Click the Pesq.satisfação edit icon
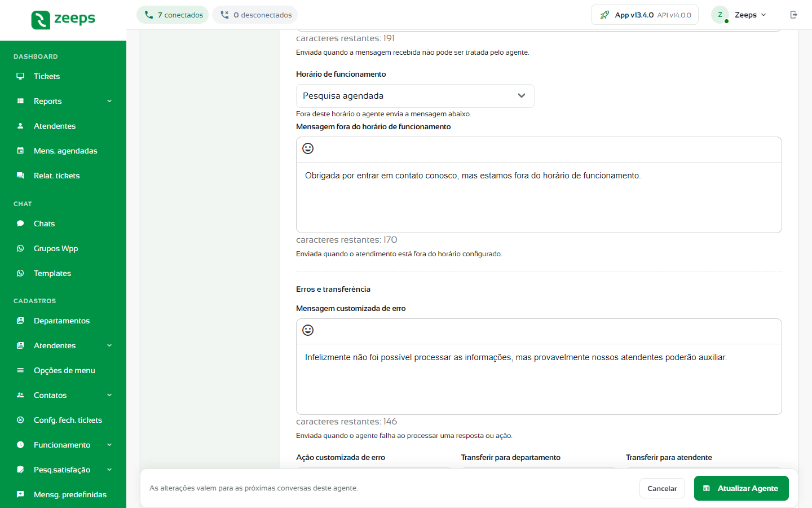Screen dimensions: 812x508 (x=20, y=470)
